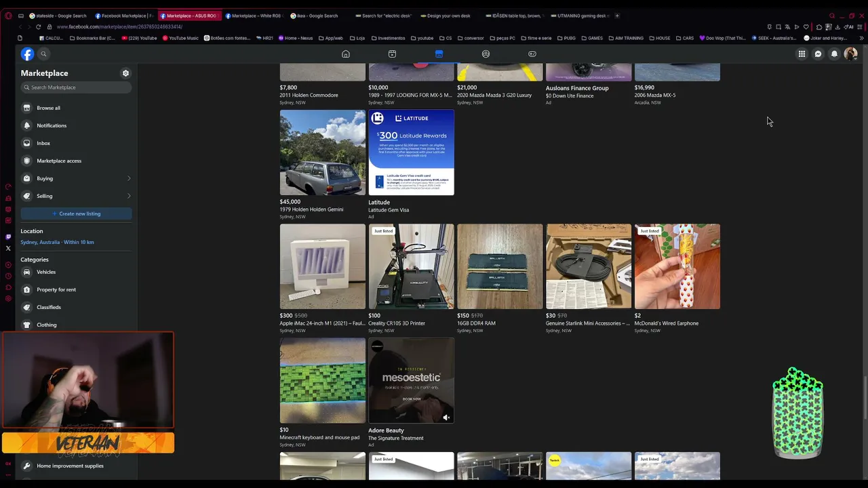Image resolution: width=868 pixels, height=488 pixels.
Task: Open the account profile picture menu
Action: click(x=850, y=54)
